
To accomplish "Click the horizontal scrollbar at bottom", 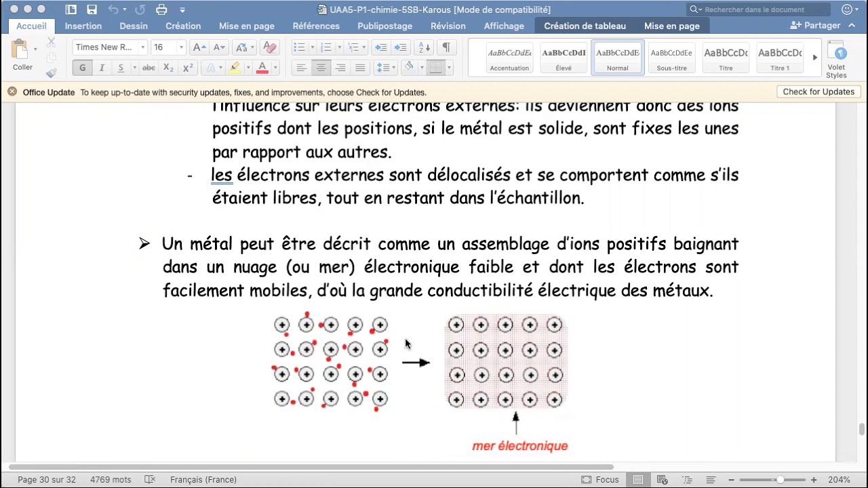I will coord(311,467).
